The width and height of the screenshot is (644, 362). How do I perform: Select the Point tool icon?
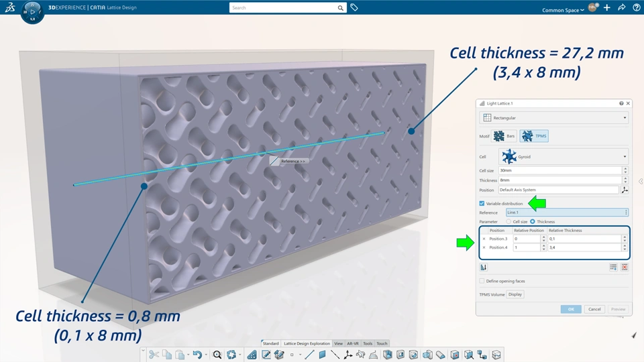click(x=292, y=355)
